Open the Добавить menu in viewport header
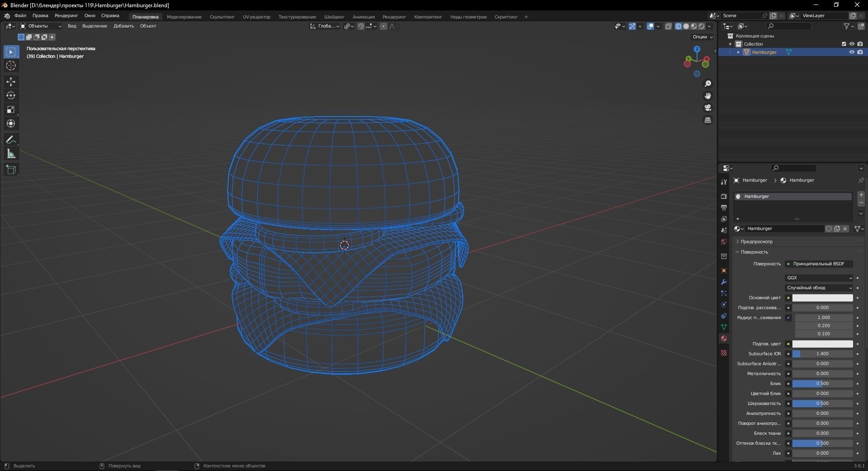 (x=123, y=26)
